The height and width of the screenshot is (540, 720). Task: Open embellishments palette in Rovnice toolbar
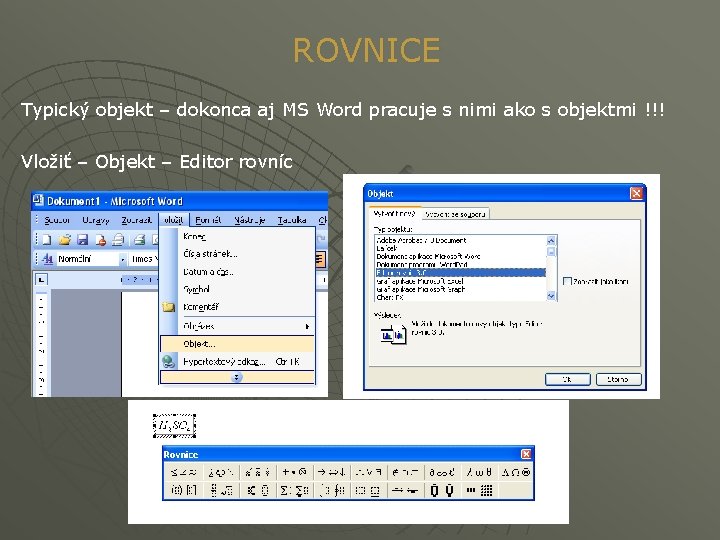(258, 472)
